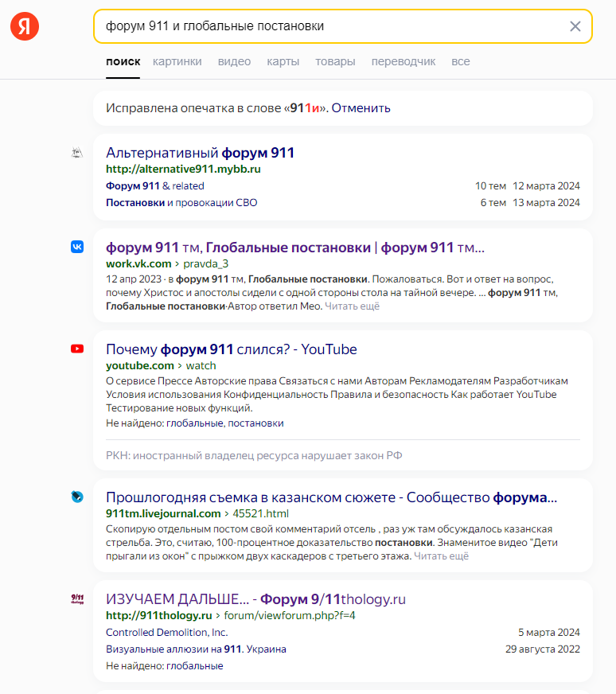Click the VK favicon icon
The image size is (616, 694).
77,247
